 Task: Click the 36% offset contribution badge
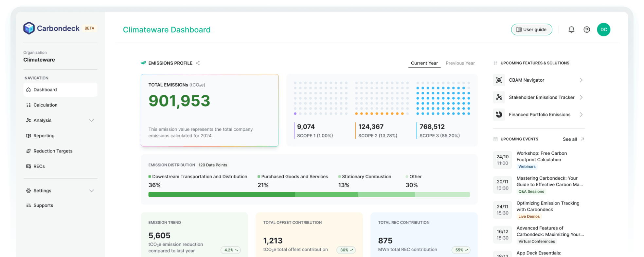tap(347, 250)
